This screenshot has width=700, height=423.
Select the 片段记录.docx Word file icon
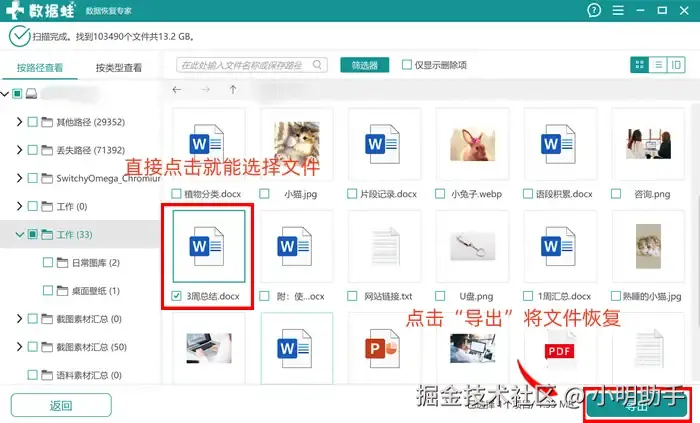coord(383,144)
